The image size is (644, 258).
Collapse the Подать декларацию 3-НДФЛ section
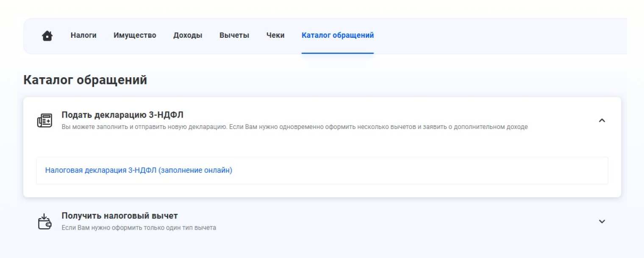click(602, 121)
